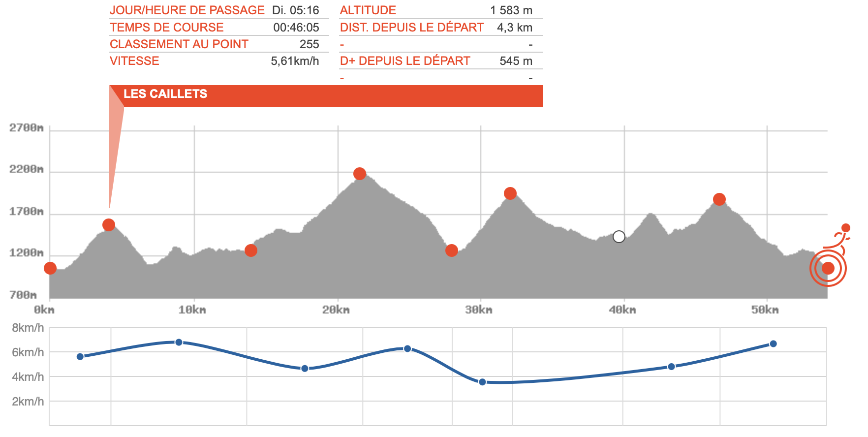Click the third blue speed data point
This screenshot has height=437, width=868.
[x=305, y=369]
